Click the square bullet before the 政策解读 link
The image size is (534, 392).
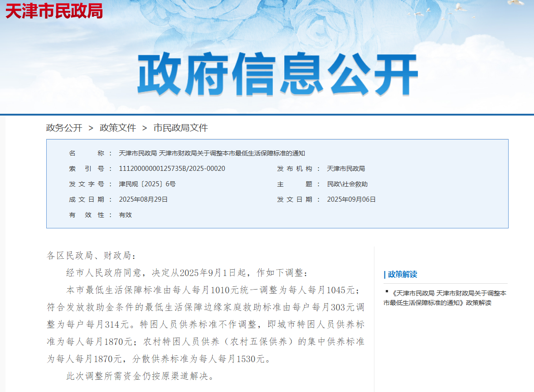tap(387, 291)
